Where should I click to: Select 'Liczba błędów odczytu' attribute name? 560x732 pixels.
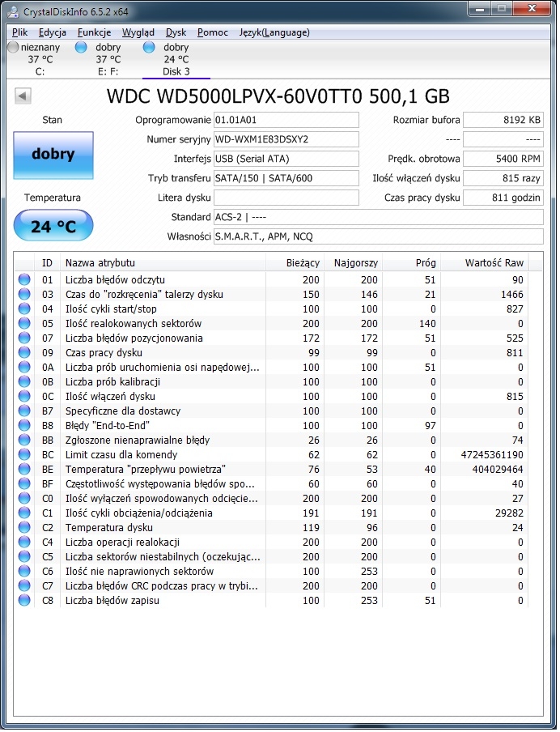click(x=115, y=279)
